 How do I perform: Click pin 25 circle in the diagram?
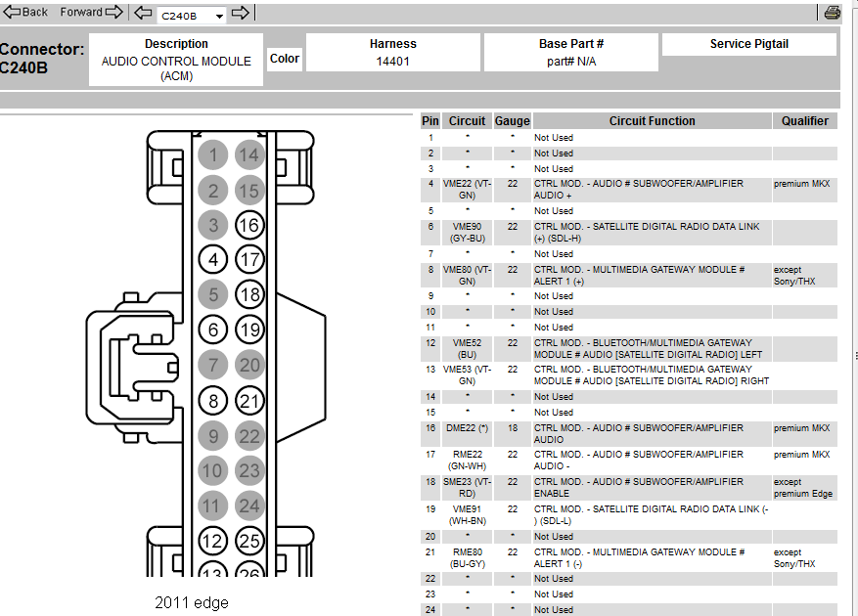[x=249, y=541]
